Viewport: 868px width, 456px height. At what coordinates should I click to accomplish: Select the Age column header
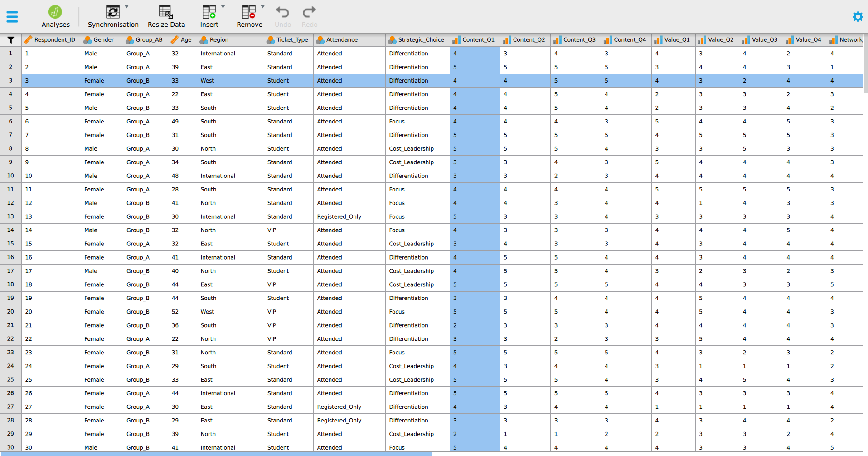click(183, 40)
